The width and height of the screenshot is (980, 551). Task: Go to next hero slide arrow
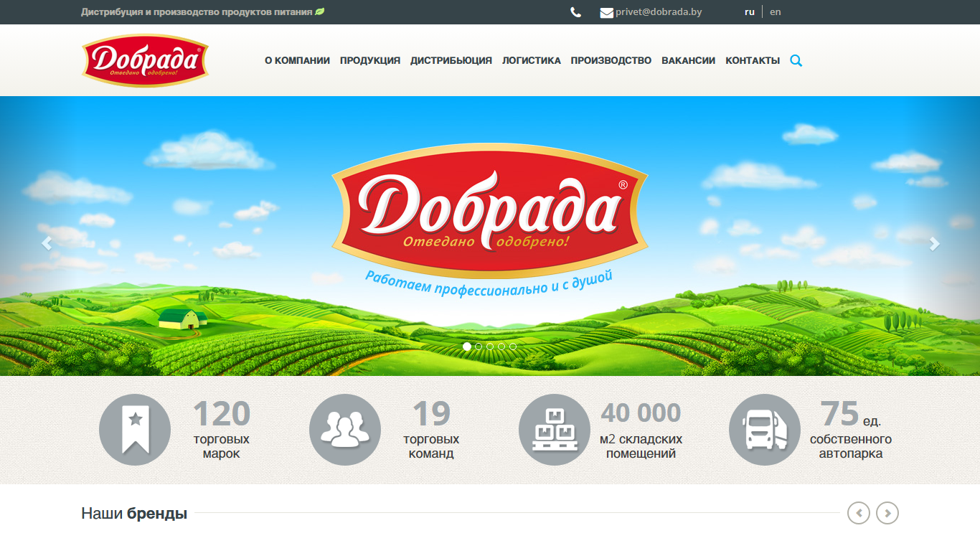point(934,243)
